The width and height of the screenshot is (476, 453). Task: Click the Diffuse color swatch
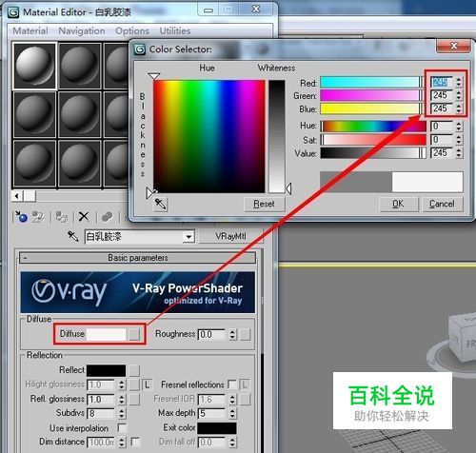tap(106, 334)
